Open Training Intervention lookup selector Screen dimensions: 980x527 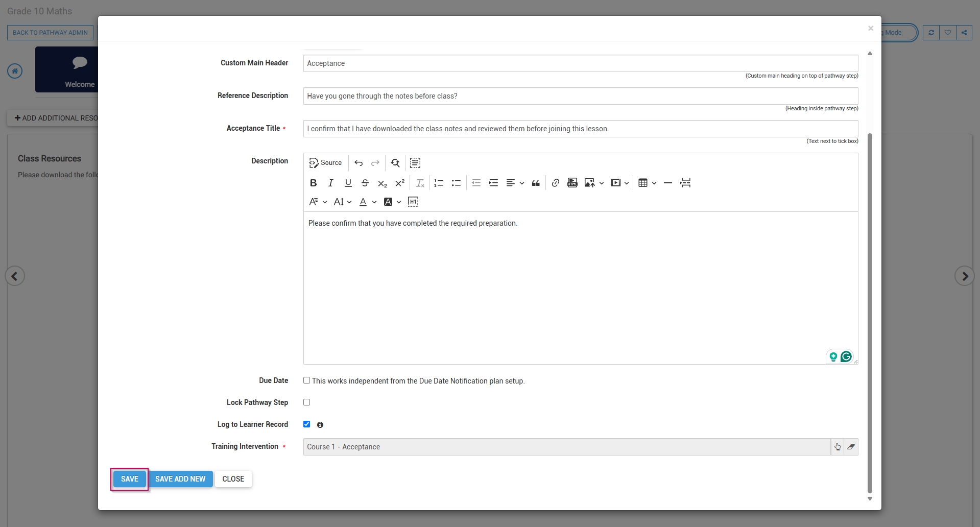838,447
